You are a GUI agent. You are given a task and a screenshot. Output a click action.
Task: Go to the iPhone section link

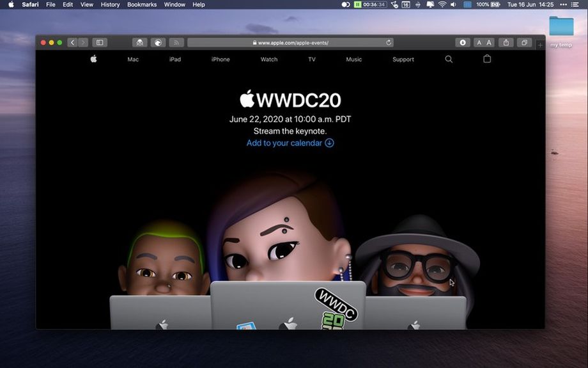click(220, 60)
